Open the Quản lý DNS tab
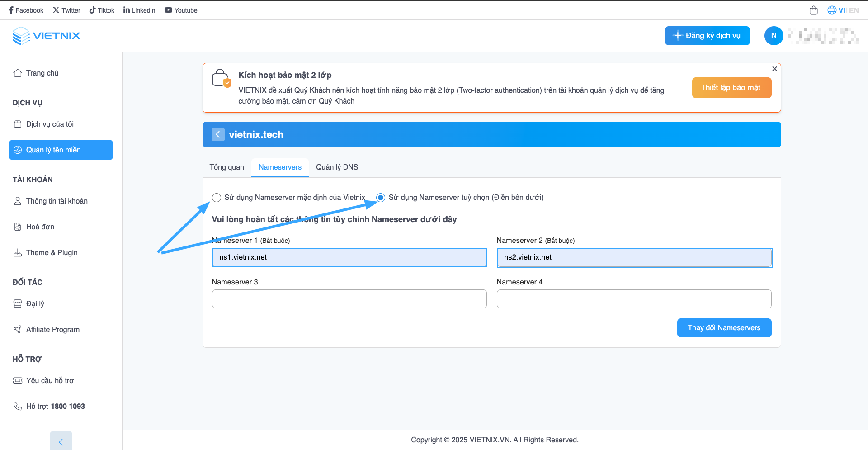Image resolution: width=868 pixels, height=450 pixels. click(337, 167)
